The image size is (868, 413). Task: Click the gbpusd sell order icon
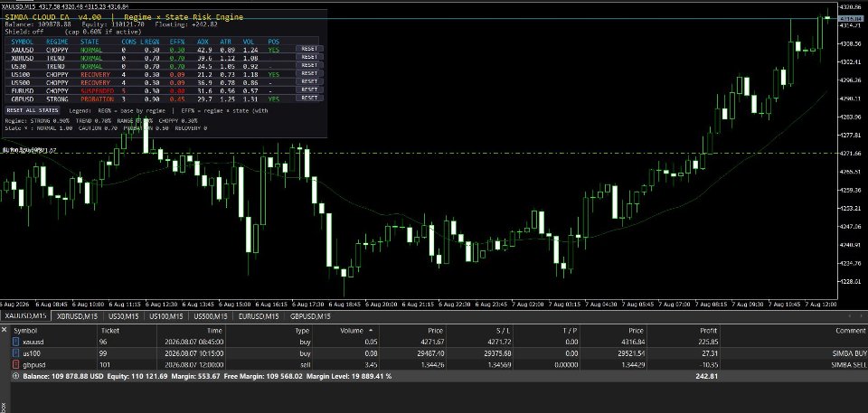click(x=15, y=364)
